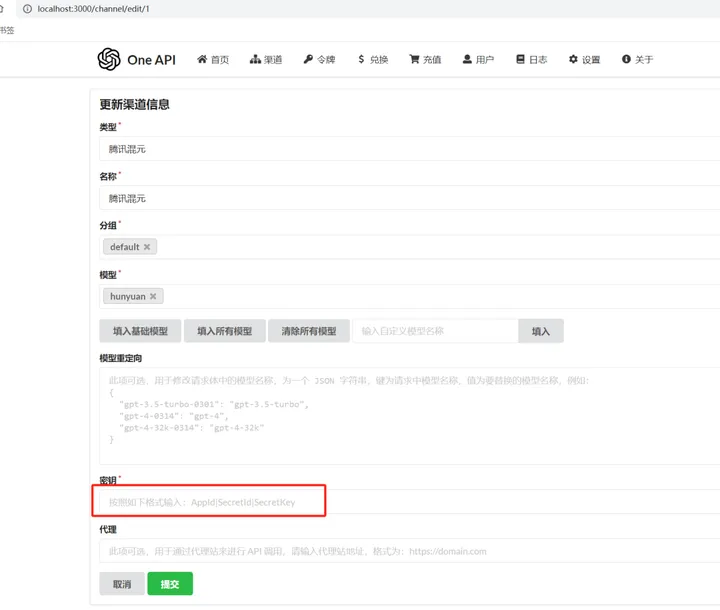Click the sitemap icon beside 渠道
Viewport: 720px width, 610px height.
(x=255, y=59)
